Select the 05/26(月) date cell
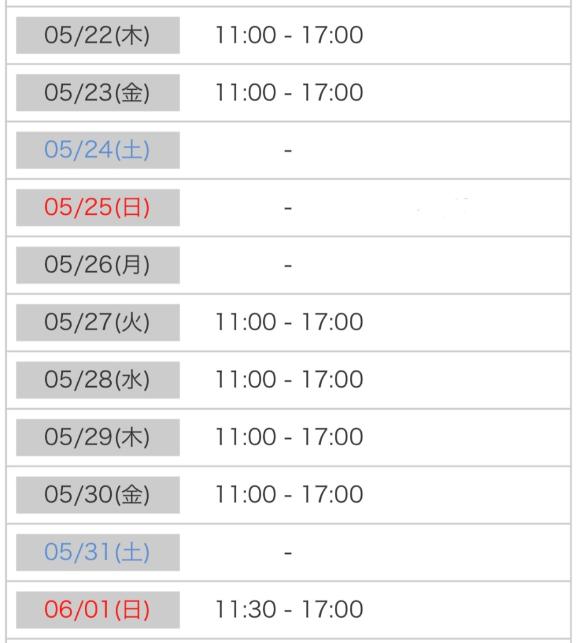Screen dimensions: 576x643 pyautogui.click(x=98, y=265)
